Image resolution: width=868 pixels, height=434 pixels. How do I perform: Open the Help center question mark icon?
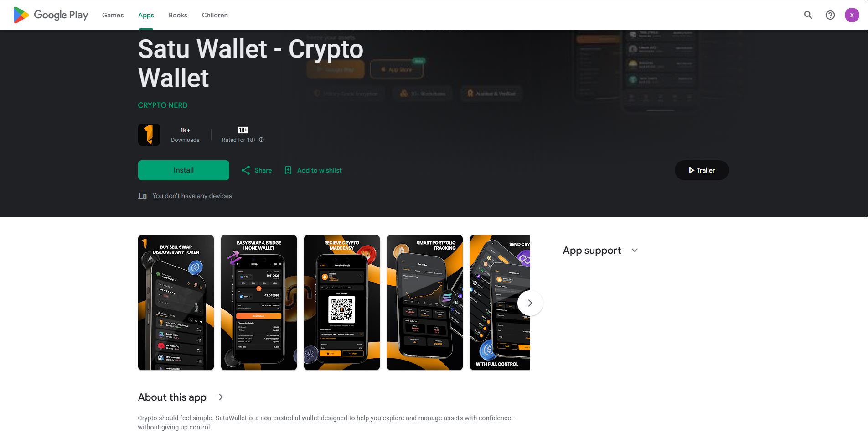click(x=830, y=15)
